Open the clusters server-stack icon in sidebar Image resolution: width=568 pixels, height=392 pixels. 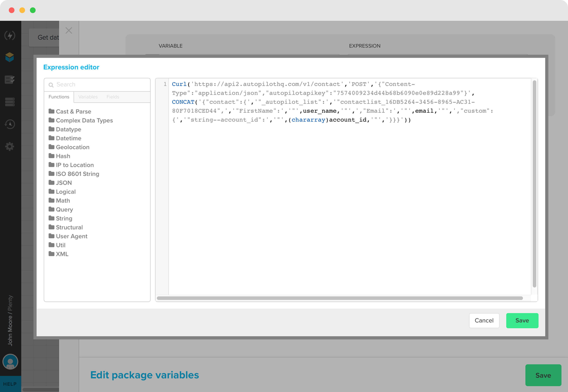tap(10, 102)
